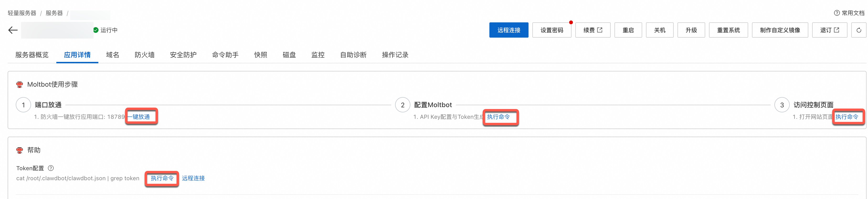The width and height of the screenshot is (868, 199).
Task: Open the 续费 external link button
Action: [593, 30]
